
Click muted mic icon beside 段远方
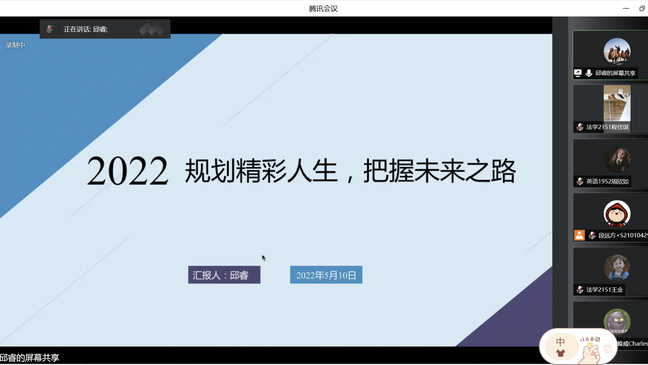click(x=592, y=235)
